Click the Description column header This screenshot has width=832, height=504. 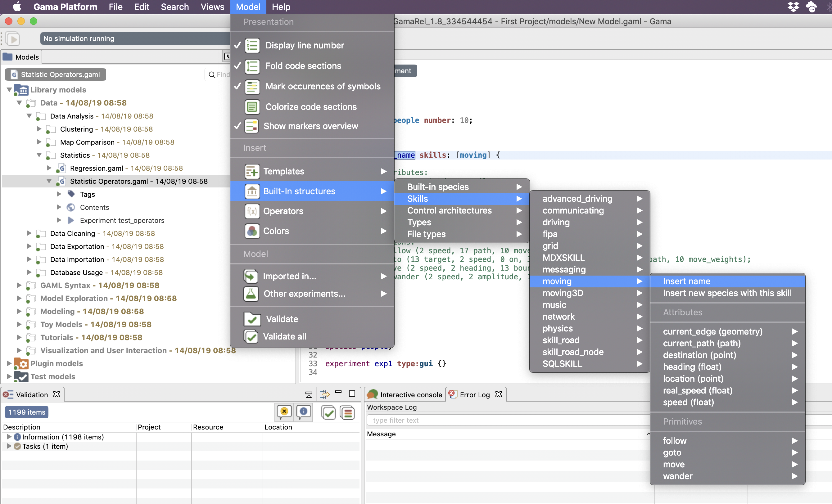69,427
